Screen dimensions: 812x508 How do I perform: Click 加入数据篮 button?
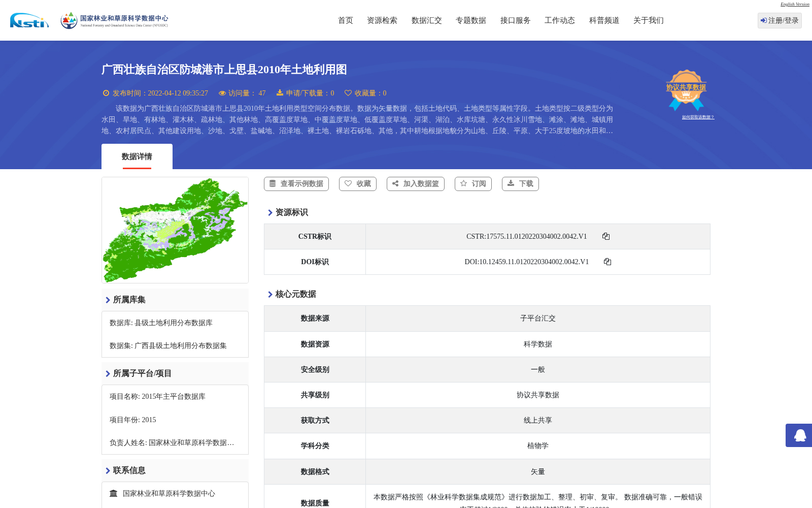(x=416, y=184)
